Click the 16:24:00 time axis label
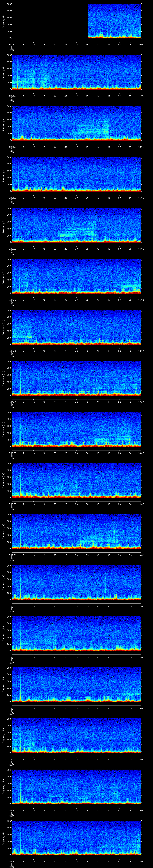 click(x=12, y=810)
